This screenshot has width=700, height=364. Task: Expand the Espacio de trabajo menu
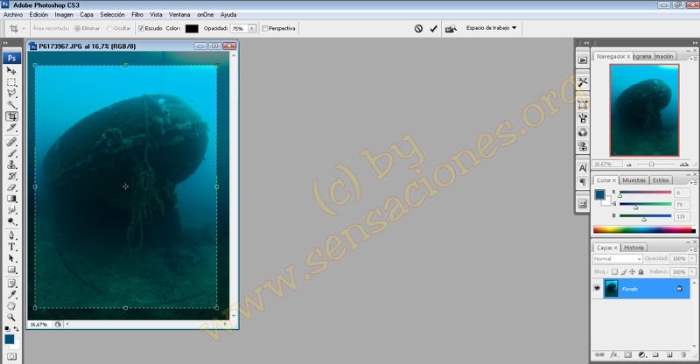(491, 28)
